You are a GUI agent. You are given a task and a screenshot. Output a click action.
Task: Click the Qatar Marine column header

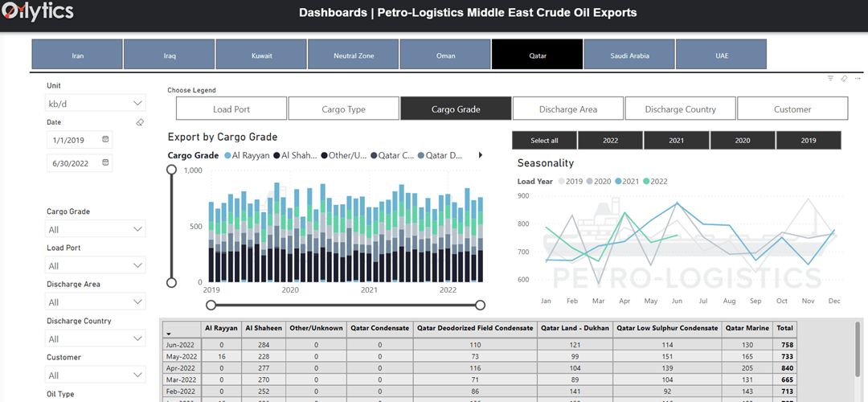click(747, 328)
